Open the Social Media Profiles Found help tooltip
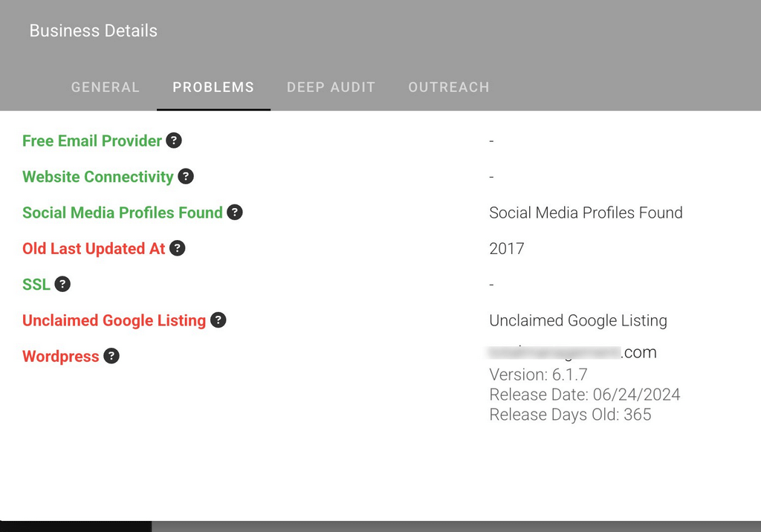This screenshot has height=532, width=761. pyautogui.click(x=234, y=213)
